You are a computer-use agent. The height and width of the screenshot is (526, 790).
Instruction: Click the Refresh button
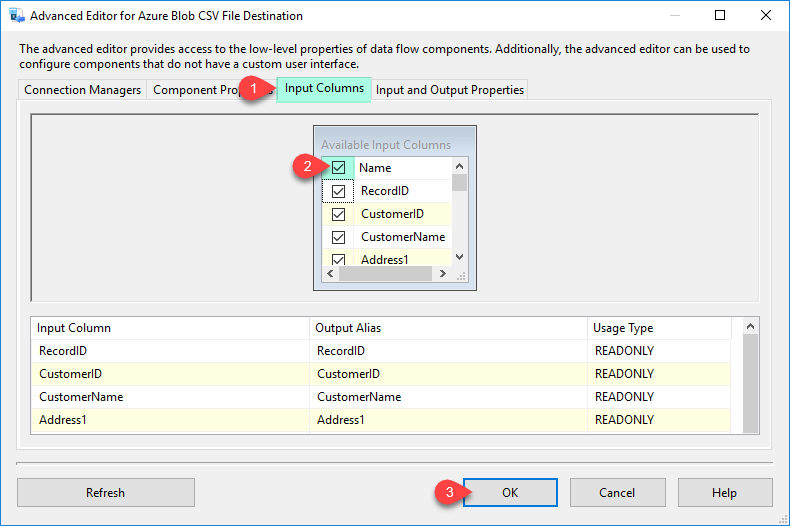(106, 493)
